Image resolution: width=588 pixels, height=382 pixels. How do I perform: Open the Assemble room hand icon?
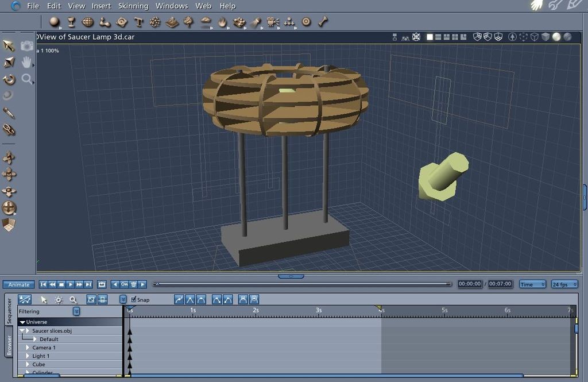click(x=537, y=5)
